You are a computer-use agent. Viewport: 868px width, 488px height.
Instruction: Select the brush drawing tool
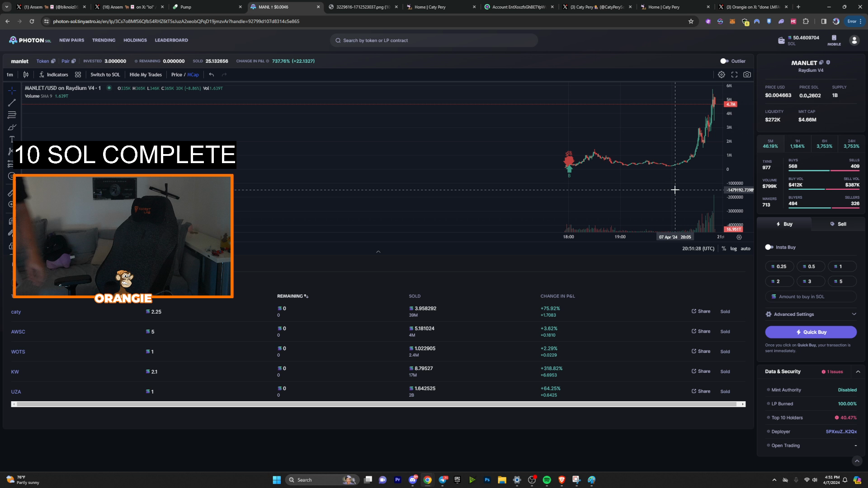point(12,127)
